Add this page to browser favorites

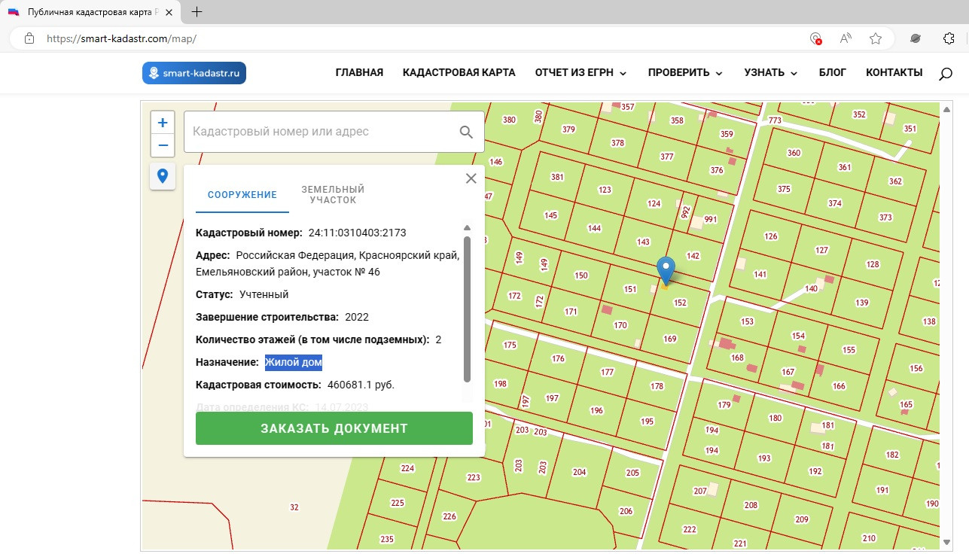876,38
